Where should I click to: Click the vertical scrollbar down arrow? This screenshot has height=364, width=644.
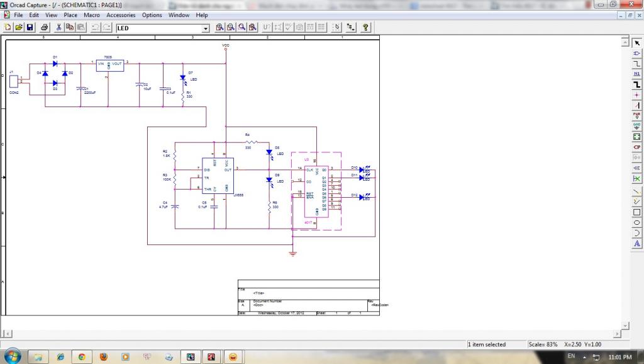point(625,325)
